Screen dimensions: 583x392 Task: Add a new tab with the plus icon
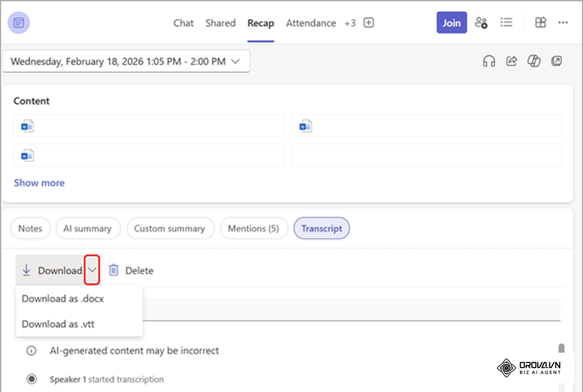369,23
